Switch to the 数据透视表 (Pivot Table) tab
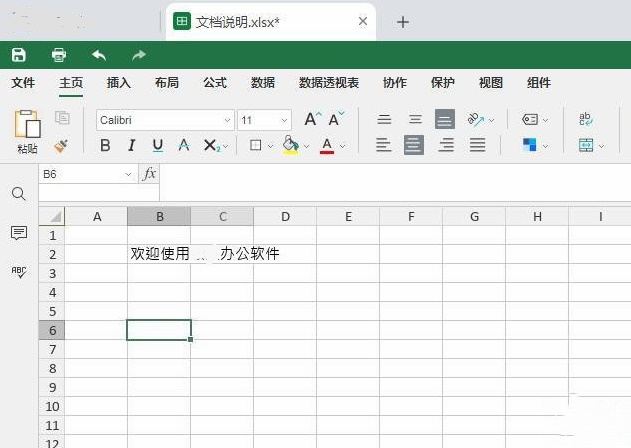Viewport: 631px width, 448px height. pyautogui.click(x=329, y=83)
